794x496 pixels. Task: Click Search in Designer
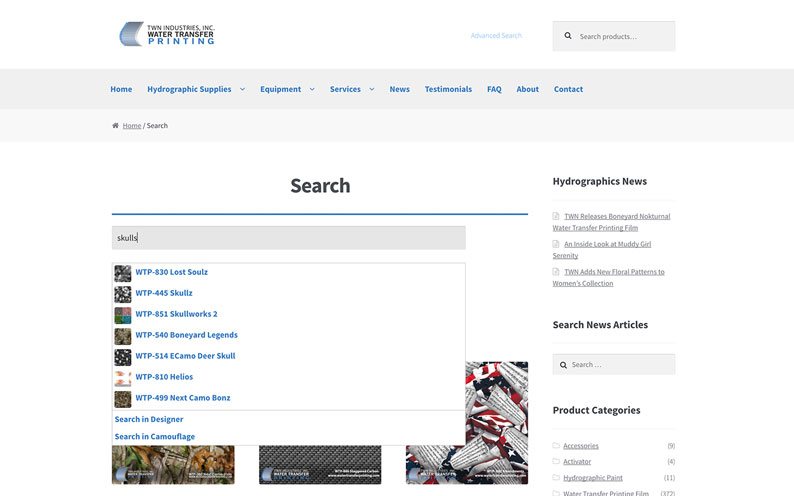(149, 420)
